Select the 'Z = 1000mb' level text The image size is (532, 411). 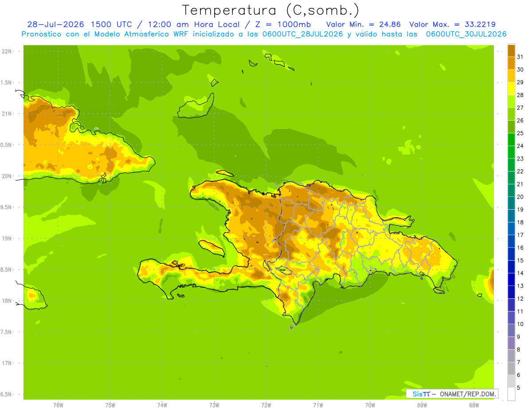[x=281, y=24]
